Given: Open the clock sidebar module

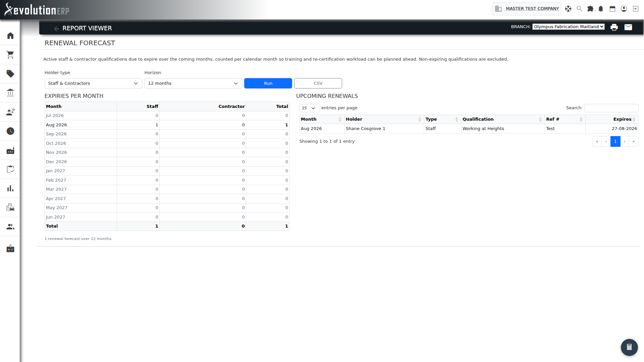Looking at the screenshot, I should (x=10, y=131).
